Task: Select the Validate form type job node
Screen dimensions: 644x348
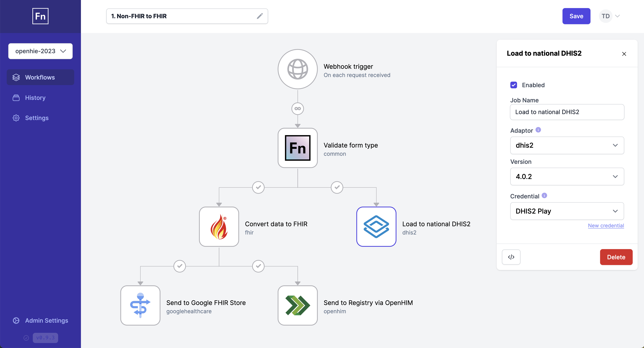Action: coord(297,148)
